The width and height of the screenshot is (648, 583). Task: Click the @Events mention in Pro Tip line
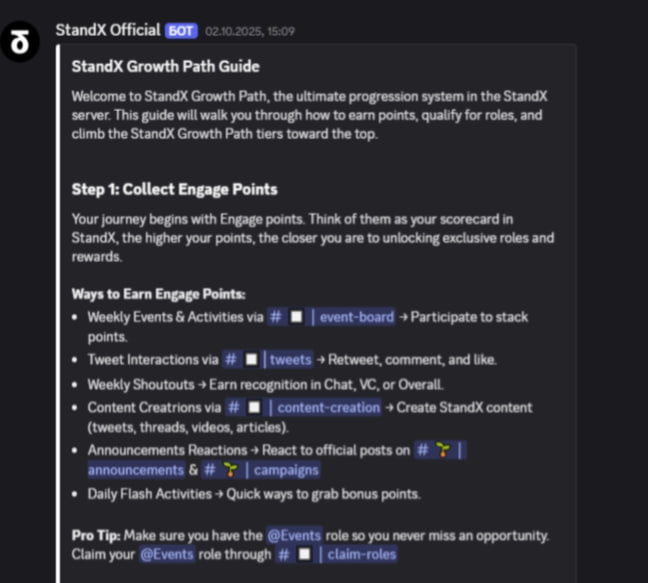[294, 535]
